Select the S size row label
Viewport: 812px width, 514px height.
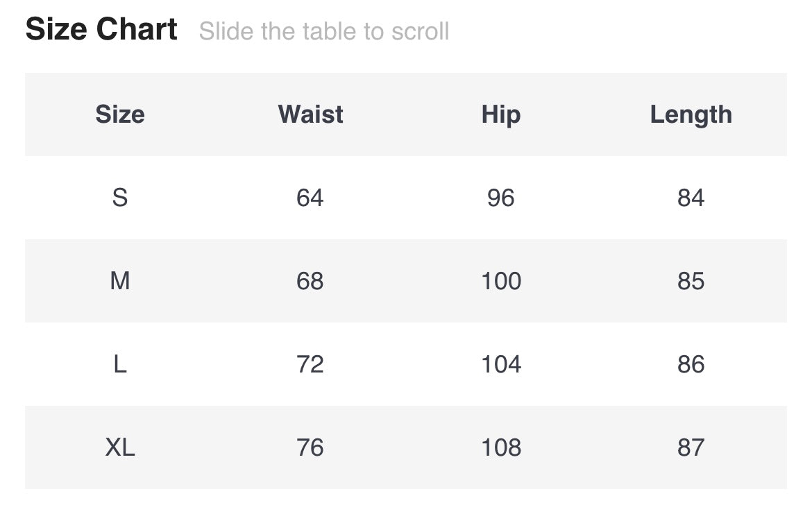(120, 198)
